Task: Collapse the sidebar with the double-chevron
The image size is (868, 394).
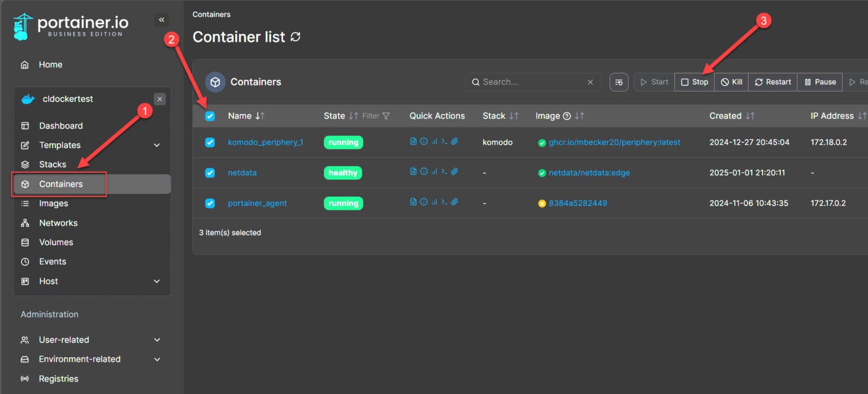Action: [162, 20]
